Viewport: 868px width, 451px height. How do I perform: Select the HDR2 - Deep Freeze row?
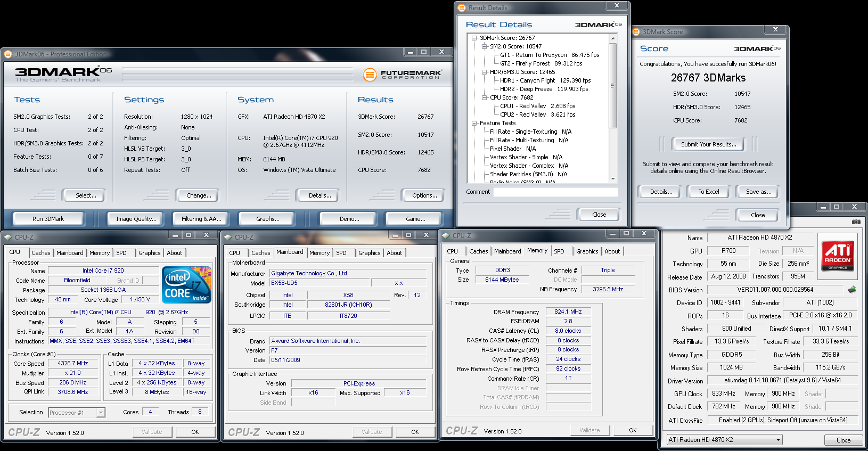coord(544,89)
